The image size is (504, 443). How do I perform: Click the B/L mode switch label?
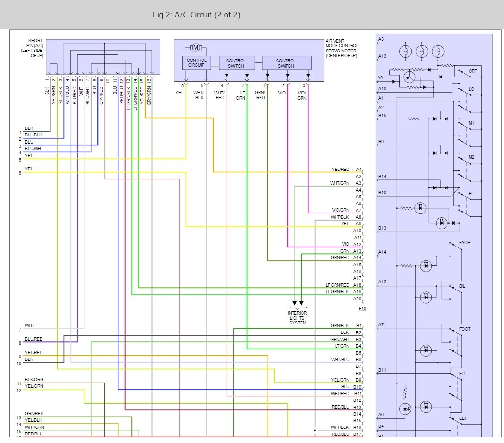[462, 286]
